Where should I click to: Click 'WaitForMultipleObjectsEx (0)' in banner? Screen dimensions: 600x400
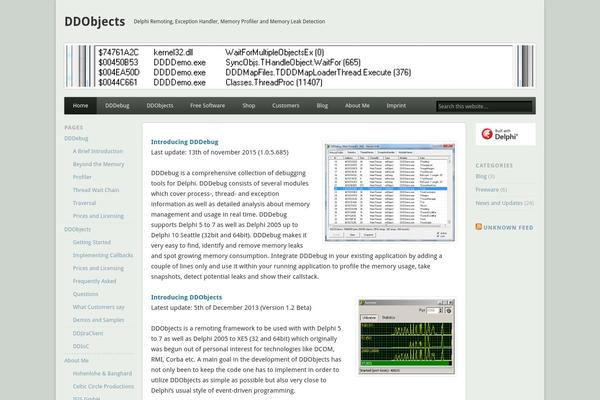pos(274,52)
